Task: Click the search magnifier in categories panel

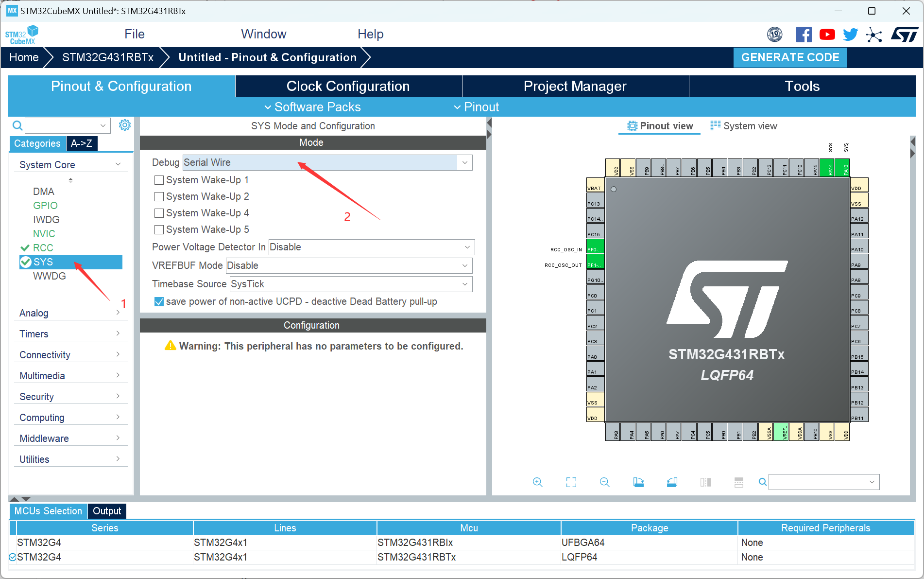Action: point(17,126)
